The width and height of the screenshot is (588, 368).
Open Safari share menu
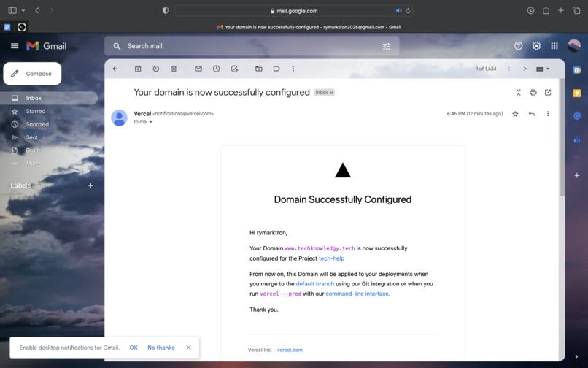tap(546, 10)
